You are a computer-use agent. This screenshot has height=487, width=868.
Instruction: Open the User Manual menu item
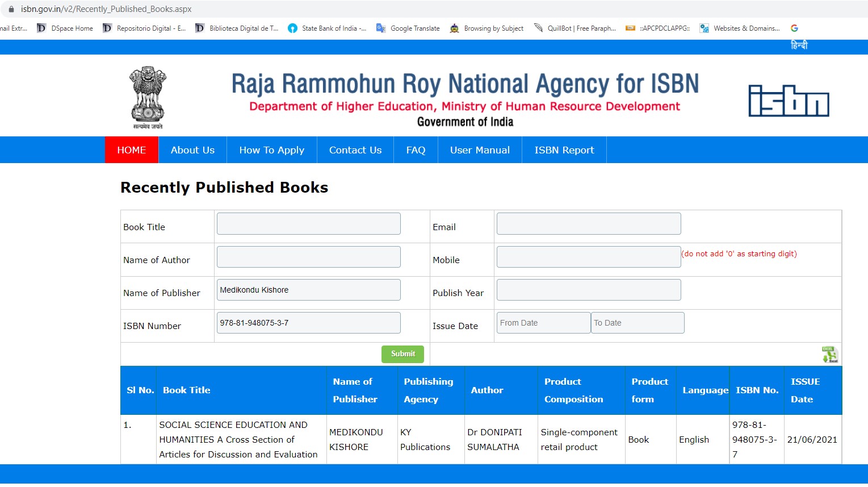tap(480, 150)
